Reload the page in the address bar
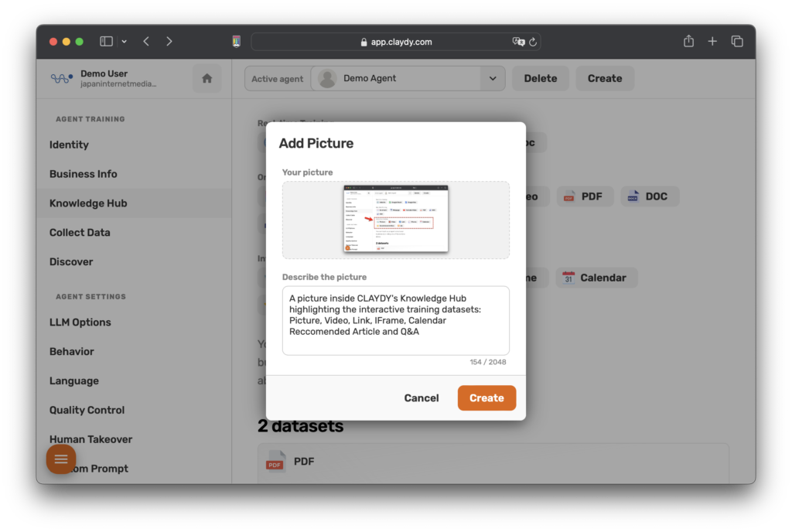This screenshot has width=792, height=532. pyautogui.click(x=533, y=42)
